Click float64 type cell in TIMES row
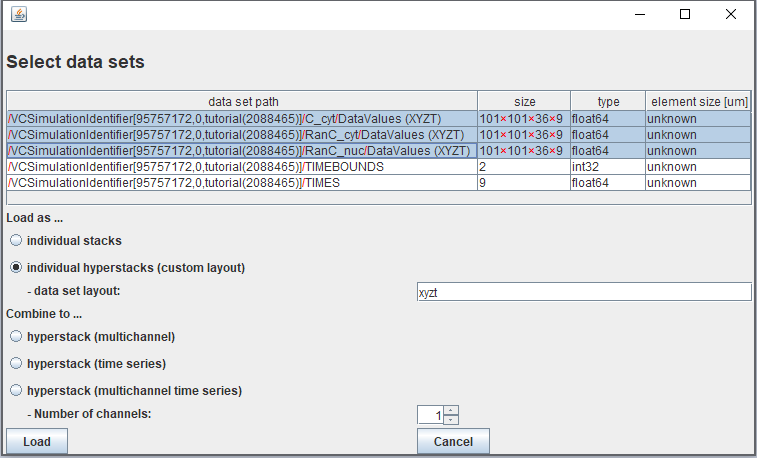Screen dimensions: 757x458 pyautogui.click(x=608, y=182)
